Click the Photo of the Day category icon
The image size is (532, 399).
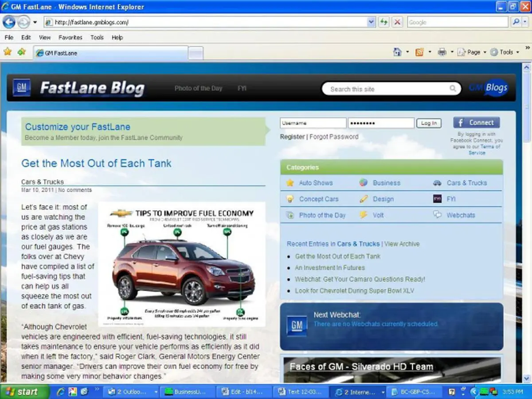[290, 215]
